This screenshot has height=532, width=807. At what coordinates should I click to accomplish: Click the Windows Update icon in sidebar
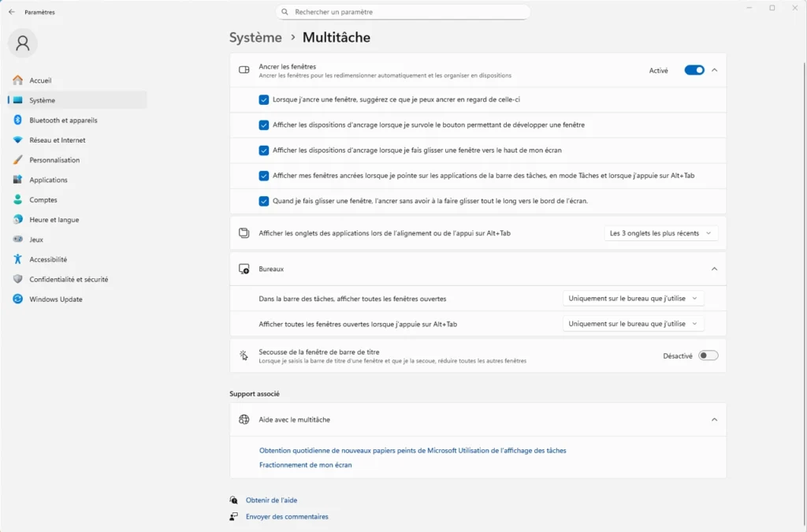17,299
